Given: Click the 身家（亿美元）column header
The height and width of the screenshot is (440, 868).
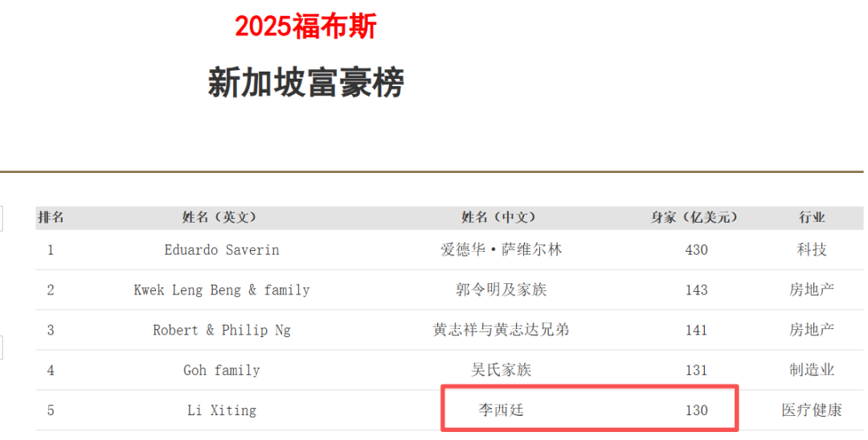Looking at the screenshot, I should [x=696, y=217].
